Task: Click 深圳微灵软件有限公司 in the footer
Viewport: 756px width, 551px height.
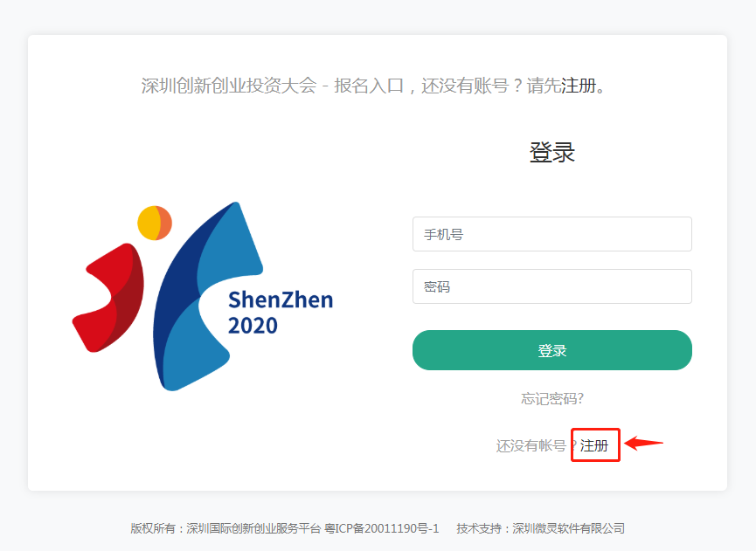Action: 568,528
